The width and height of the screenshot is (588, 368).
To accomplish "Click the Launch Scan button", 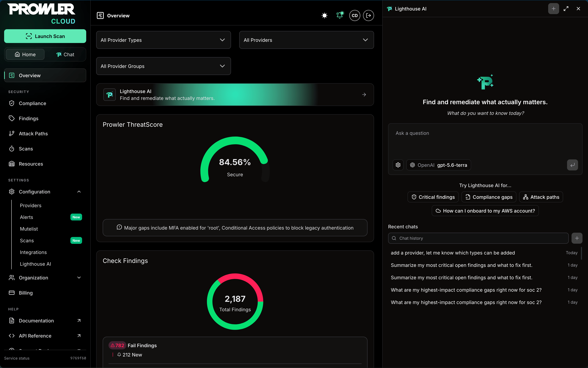I will click(45, 36).
